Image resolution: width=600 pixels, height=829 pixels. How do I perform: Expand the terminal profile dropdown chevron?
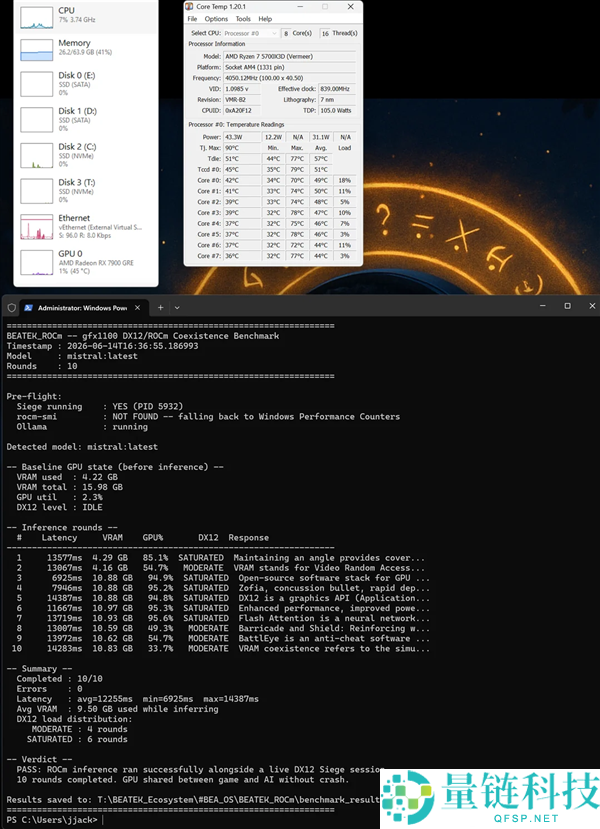pyautogui.click(x=177, y=308)
